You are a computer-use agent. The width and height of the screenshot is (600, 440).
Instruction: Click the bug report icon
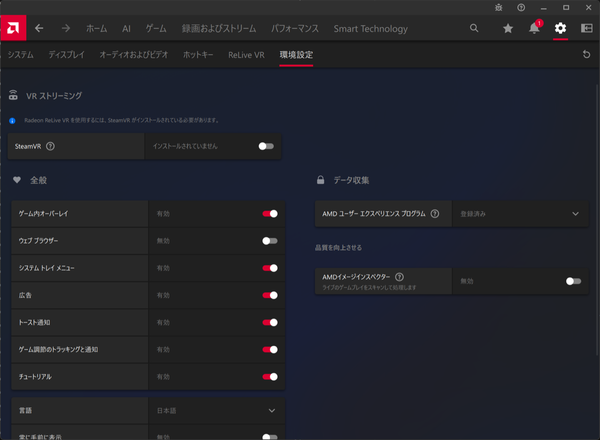pos(498,7)
